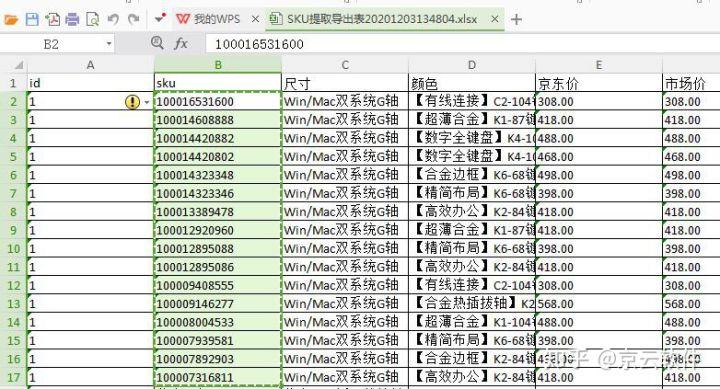Click cell containing 100013389478
The image size is (720, 389).
(218, 212)
